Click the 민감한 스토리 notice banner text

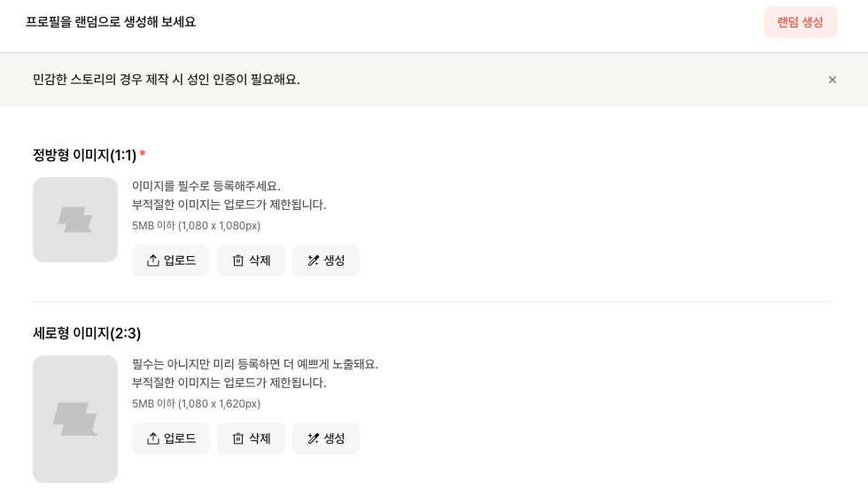pyautogui.click(x=167, y=80)
